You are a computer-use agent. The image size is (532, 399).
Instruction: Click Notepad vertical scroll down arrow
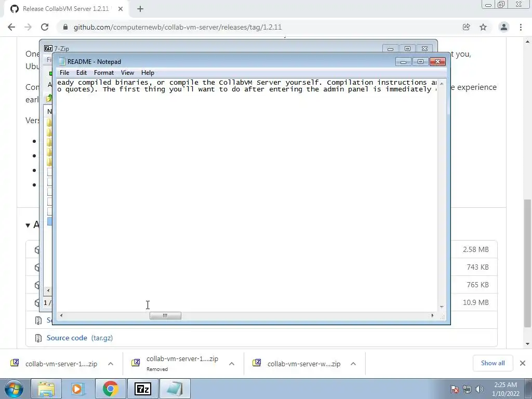click(442, 307)
